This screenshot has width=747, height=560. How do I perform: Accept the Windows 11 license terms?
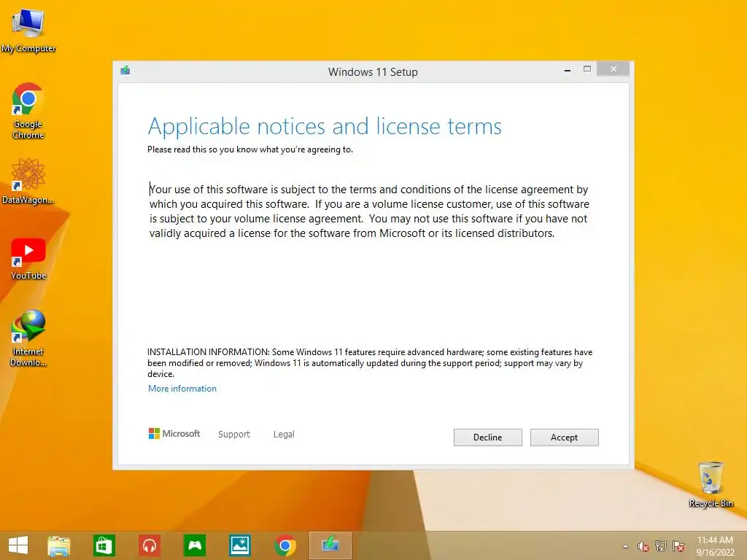click(x=564, y=437)
